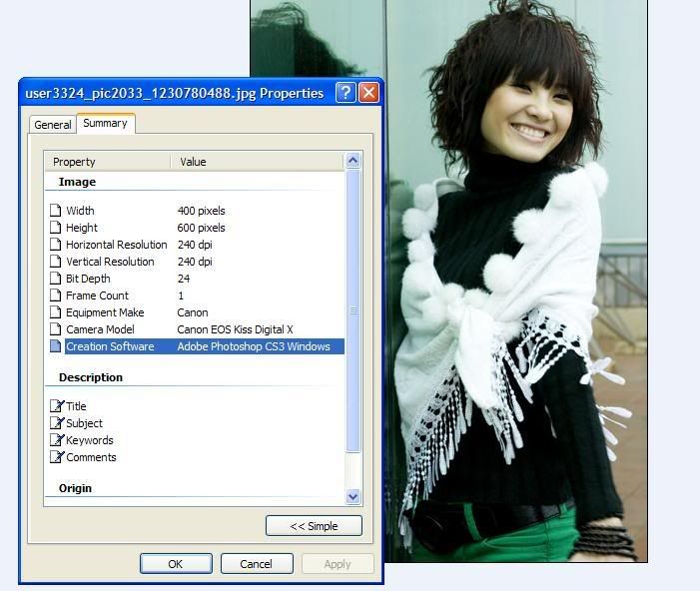
Task: Click the Height property document icon
Action: click(56, 228)
